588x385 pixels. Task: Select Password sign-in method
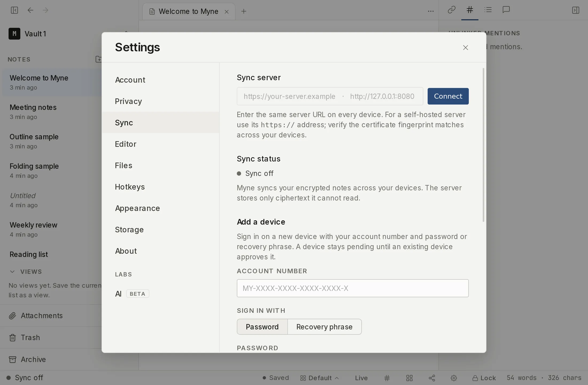262,327
